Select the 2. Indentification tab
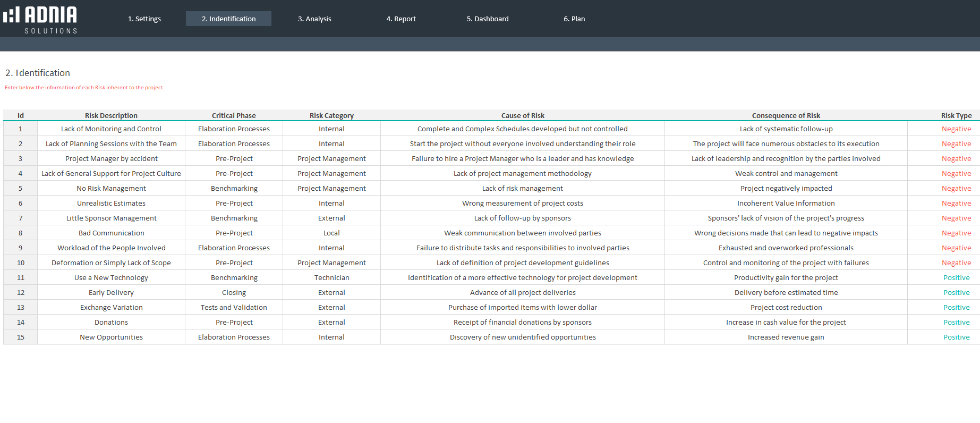This screenshot has width=980, height=423. tap(228, 19)
